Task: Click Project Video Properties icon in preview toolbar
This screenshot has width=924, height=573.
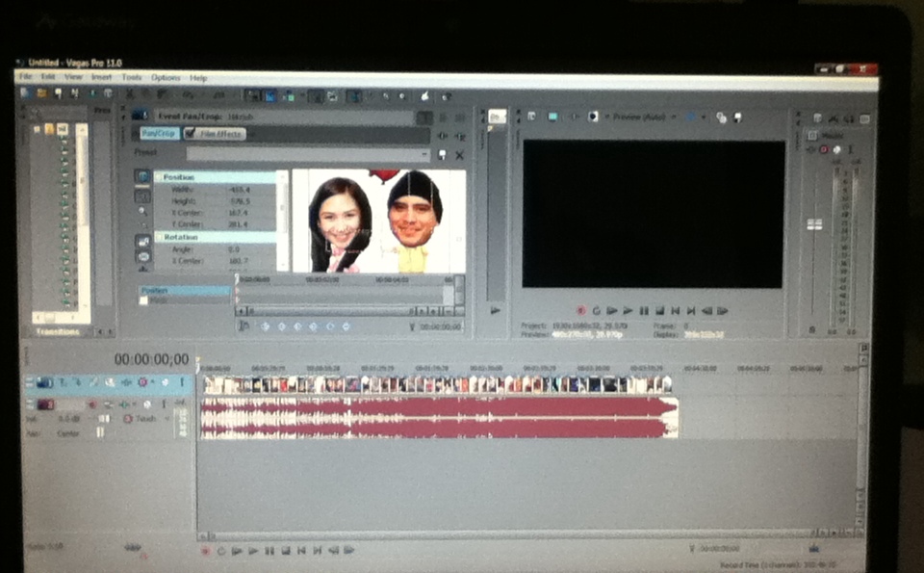Action: (x=532, y=117)
